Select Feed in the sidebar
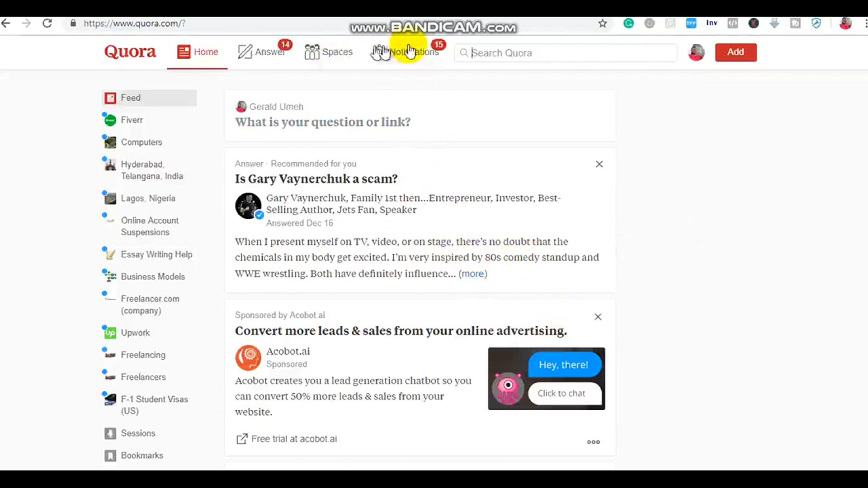The height and width of the screenshot is (488, 868). 150,98
